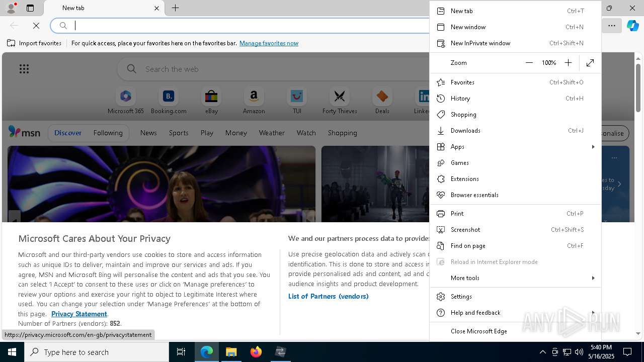The width and height of the screenshot is (644, 362).
Task: Open File Explorer from the taskbar
Action: point(231,352)
